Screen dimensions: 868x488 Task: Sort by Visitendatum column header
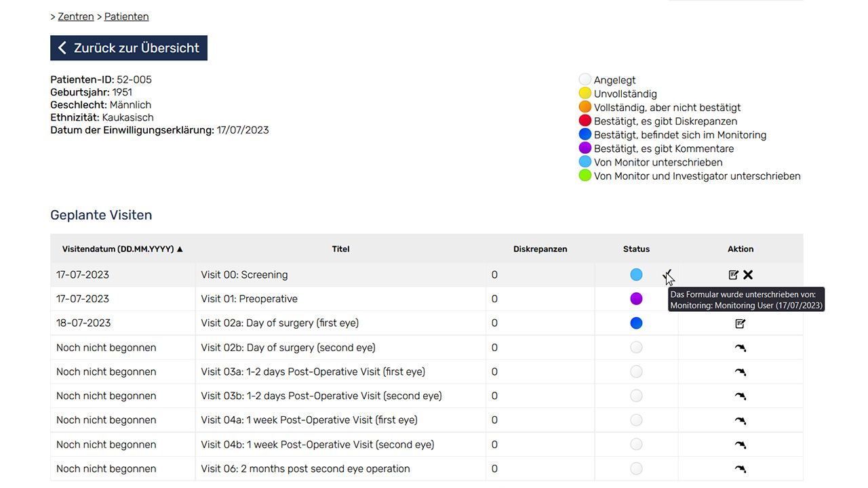[123, 249]
